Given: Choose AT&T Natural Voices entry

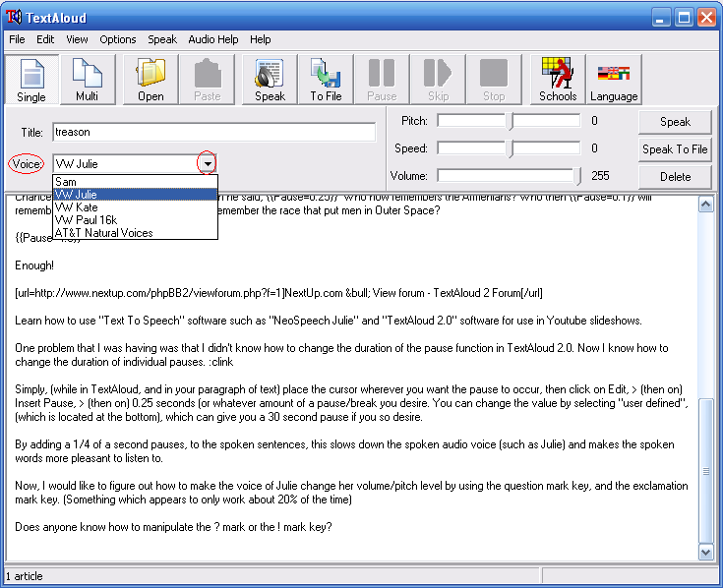Looking at the screenshot, I should (x=135, y=233).
